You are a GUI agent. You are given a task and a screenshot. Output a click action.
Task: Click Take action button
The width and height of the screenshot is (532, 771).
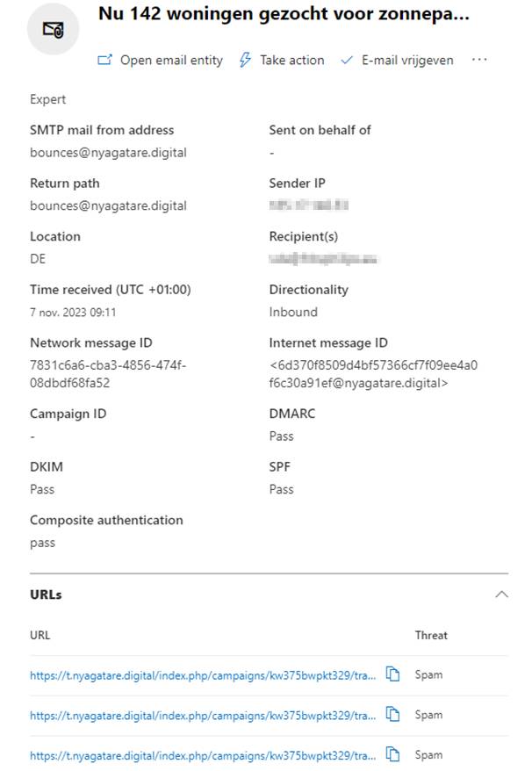(291, 61)
